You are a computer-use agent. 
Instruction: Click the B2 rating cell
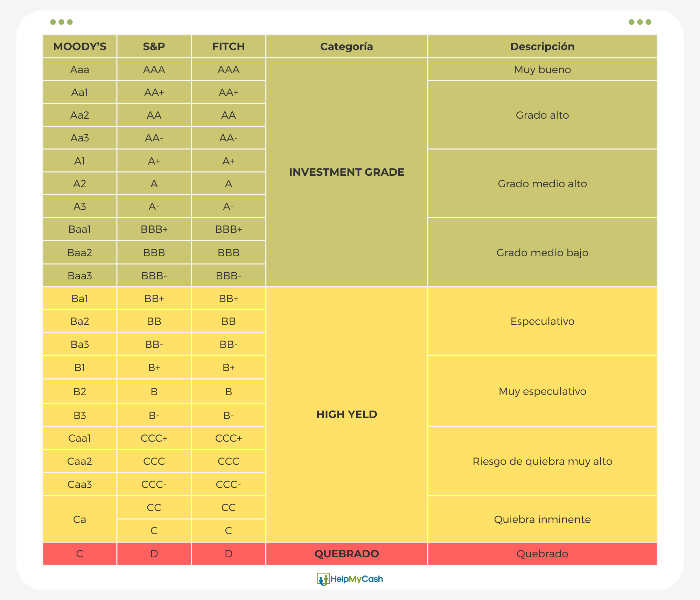tap(80, 391)
